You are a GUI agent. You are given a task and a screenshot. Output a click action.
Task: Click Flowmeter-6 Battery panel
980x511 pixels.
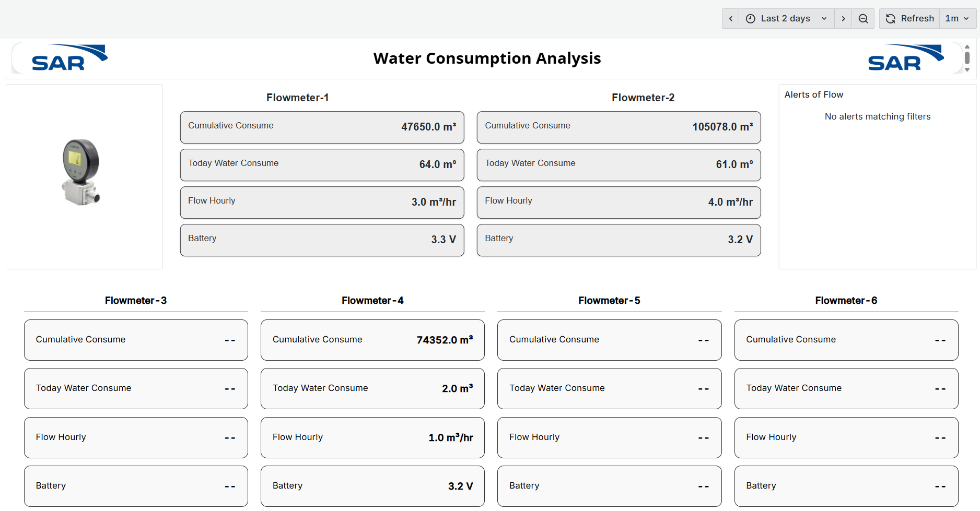point(846,486)
